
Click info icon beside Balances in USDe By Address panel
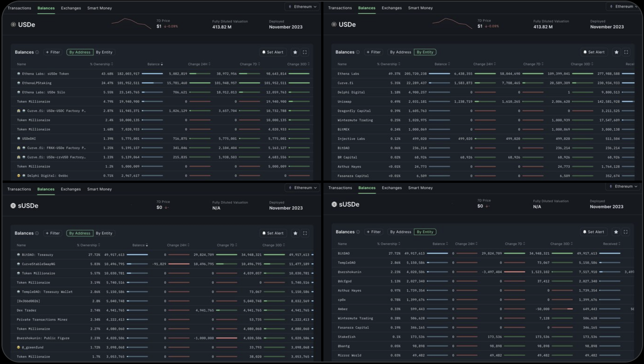pyautogui.click(x=37, y=52)
